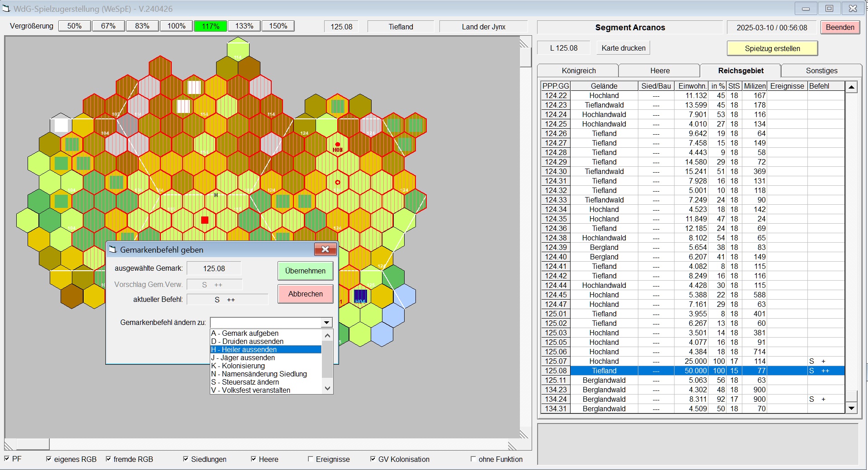Enable the ohne Funktion checkbox
This screenshot has height=470, width=868.
pyautogui.click(x=473, y=459)
